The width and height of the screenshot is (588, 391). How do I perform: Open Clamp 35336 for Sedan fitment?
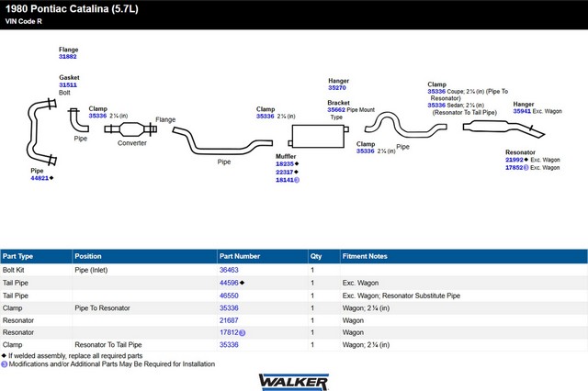click(436, 106)
